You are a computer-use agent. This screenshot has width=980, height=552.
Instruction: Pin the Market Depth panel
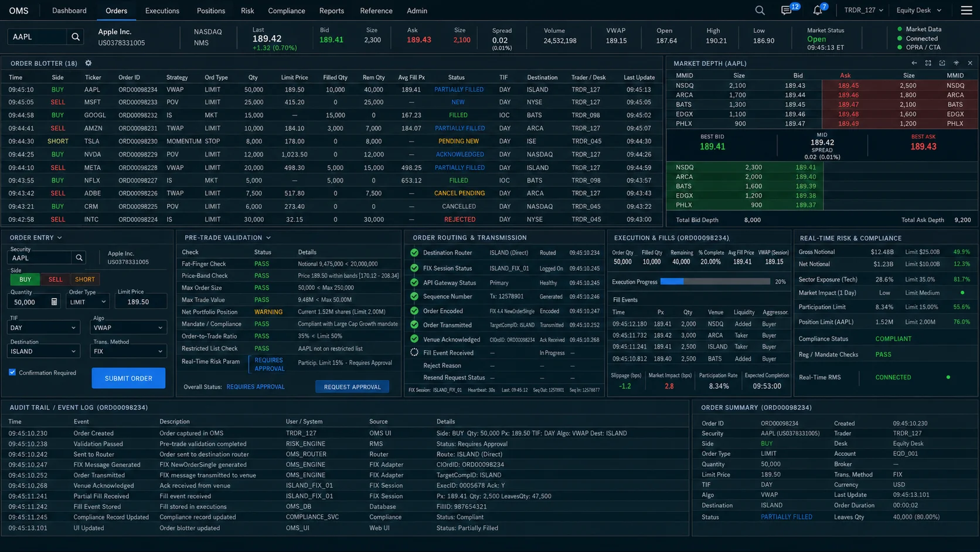[x=957, y=63]
